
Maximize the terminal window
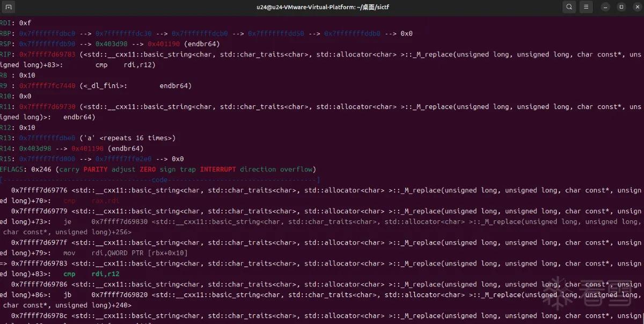pyautogui.click(x=621, y=7)
